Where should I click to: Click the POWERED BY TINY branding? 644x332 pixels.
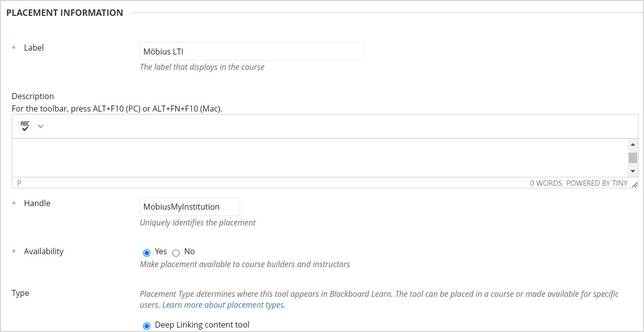[x=597, y=183]
